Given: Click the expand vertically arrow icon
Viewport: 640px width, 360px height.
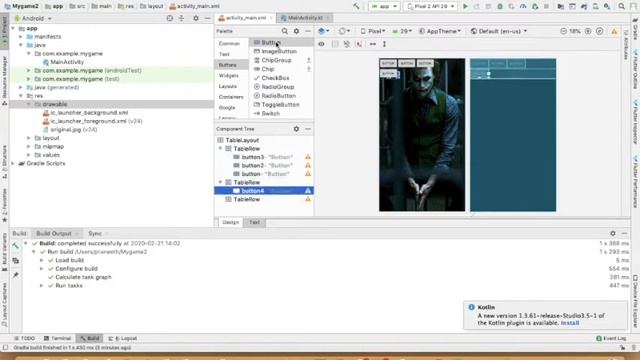Looking at the screenshot, I should point(384,44).
